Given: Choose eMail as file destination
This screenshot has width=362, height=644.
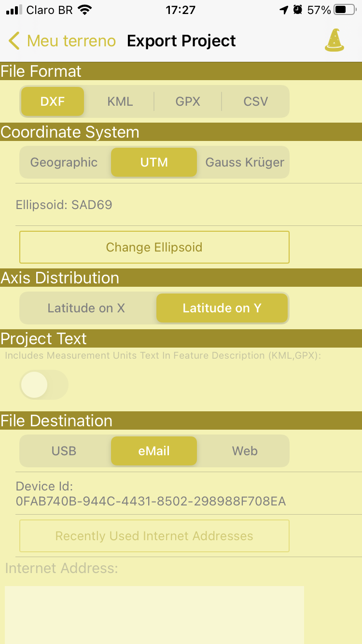Looking at the screenshot, I should [x=153, y=451].
